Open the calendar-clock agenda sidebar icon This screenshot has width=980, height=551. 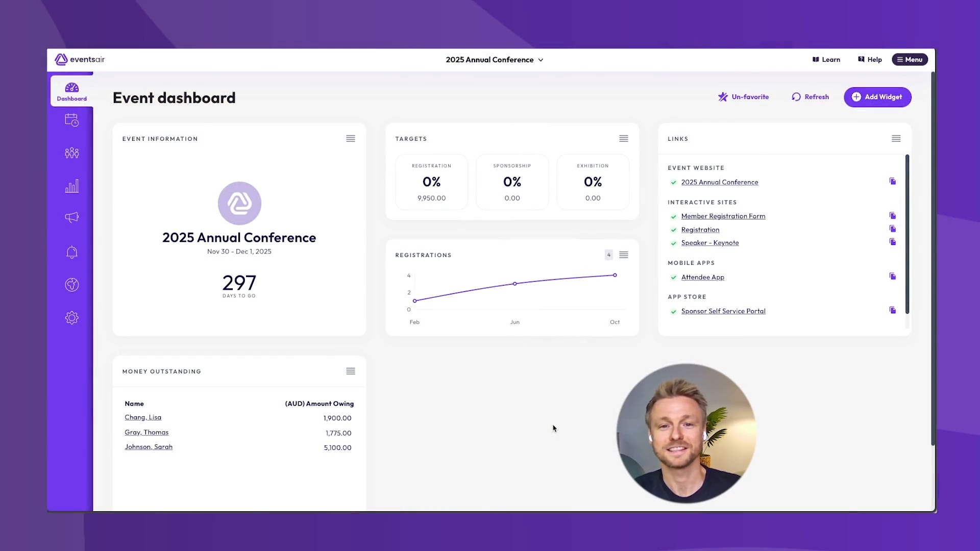point(71,120)
